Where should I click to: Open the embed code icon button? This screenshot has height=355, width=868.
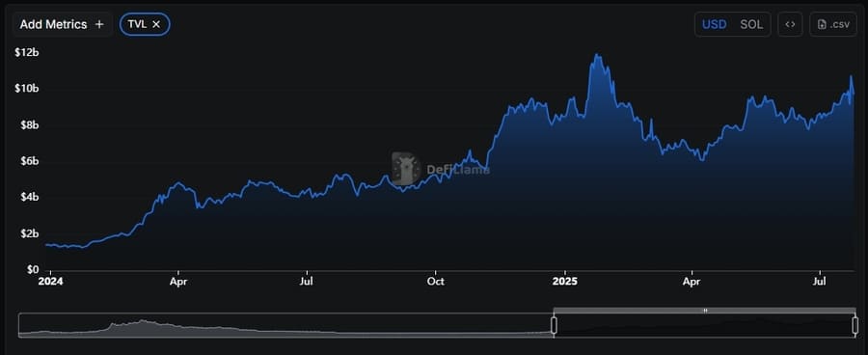(x=790, y=24)
